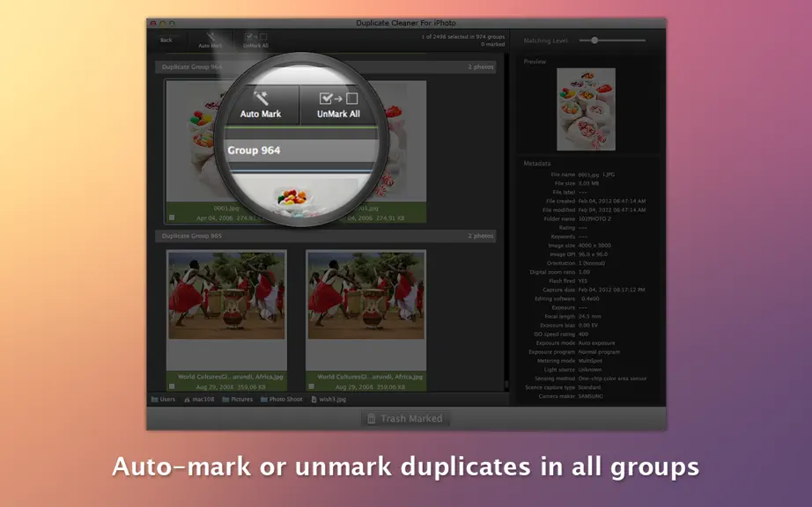
Task: Click the '1 of 2498 selected in 974 groups' status
Action: pyautogui.click(x=463, y=37)
